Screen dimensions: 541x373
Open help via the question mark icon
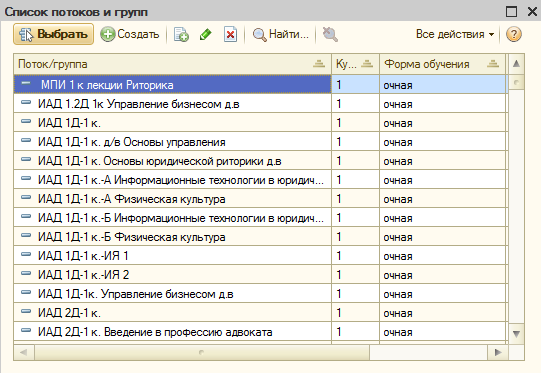(x=513, y=34)
